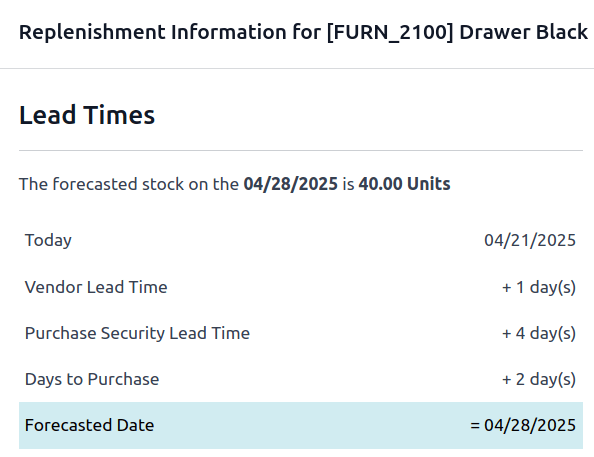Click the forecasted stock date 04/28/2025
Screen dimensions: 594x457
click(290, 184)
